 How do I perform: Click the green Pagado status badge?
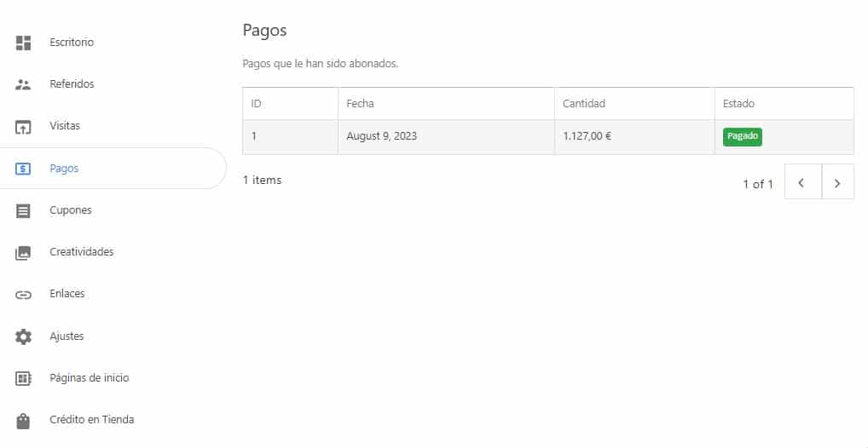click(743, 136)
